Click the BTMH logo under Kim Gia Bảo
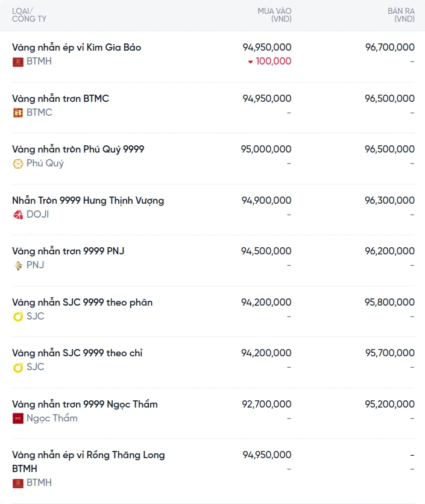The image size is (425, 504). point(18,61)
